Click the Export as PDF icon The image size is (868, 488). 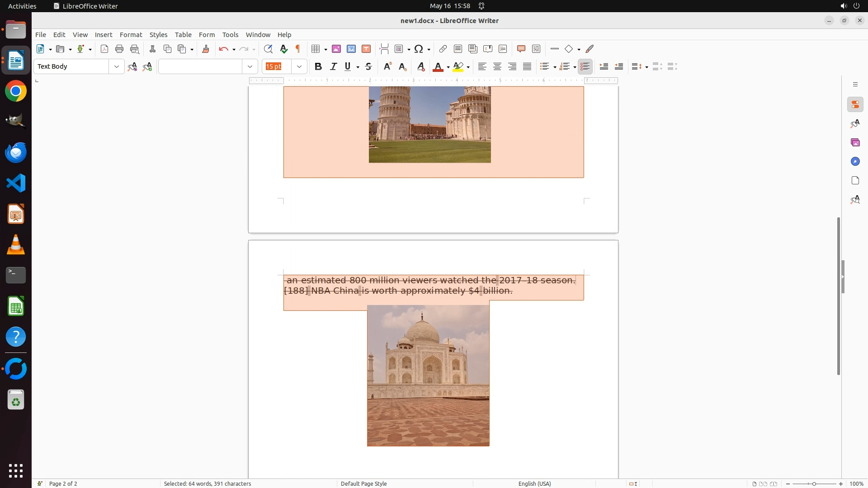[104, 49]
